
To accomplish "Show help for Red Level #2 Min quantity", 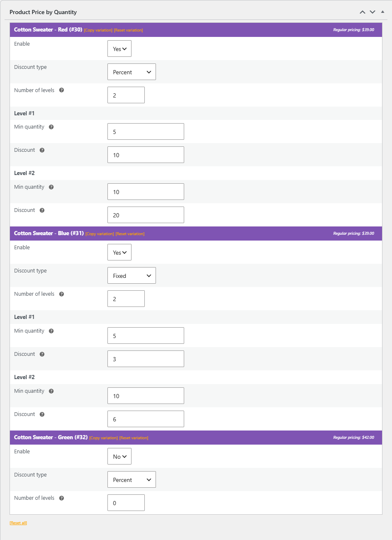I will [51, 187].
